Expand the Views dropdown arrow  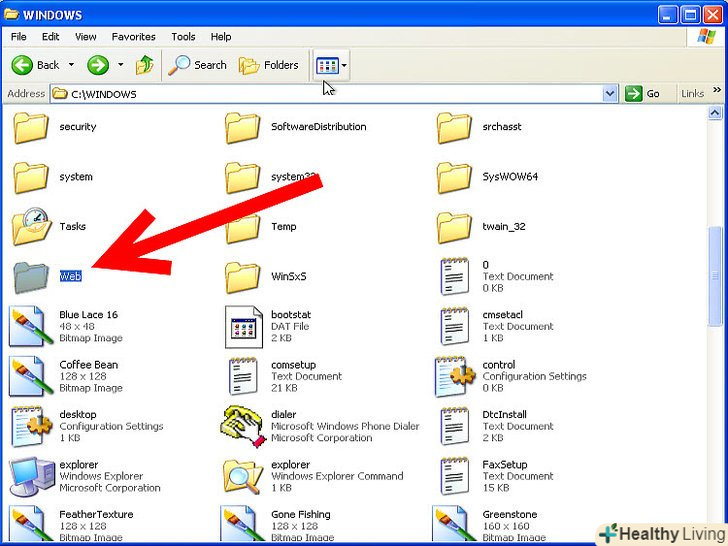click(x=344, y=65)
